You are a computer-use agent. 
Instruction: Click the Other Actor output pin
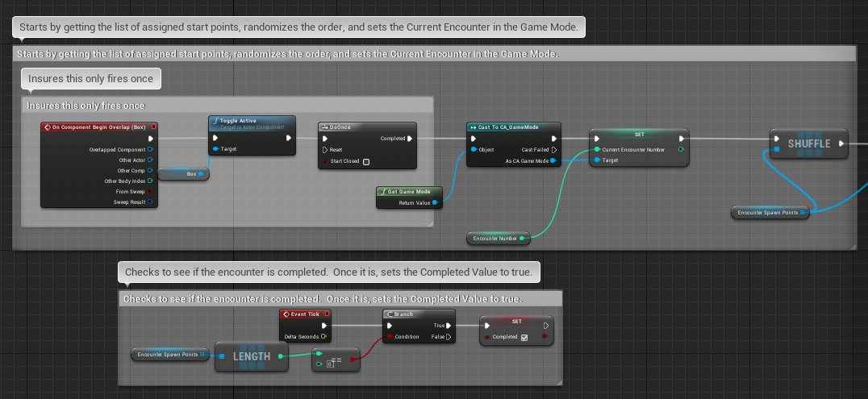pyautogui.click(x=151, y=160)
